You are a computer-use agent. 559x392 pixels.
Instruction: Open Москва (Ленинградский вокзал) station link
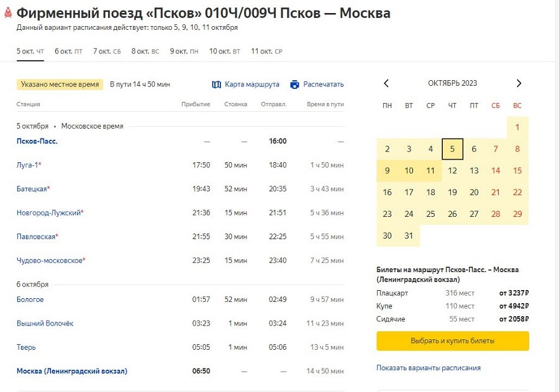72,371
